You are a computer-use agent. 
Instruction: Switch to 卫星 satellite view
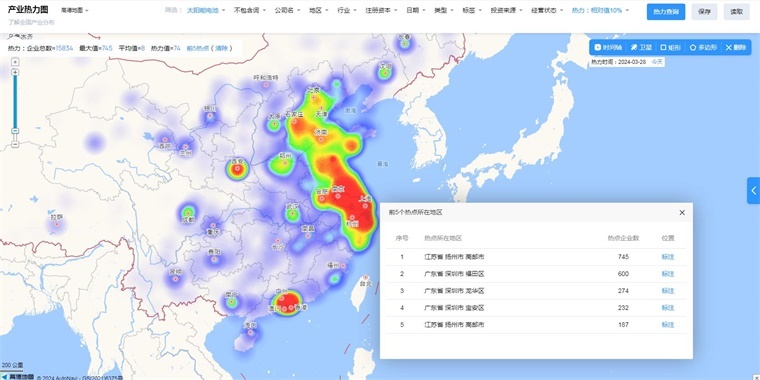click(x=641, y=48)
